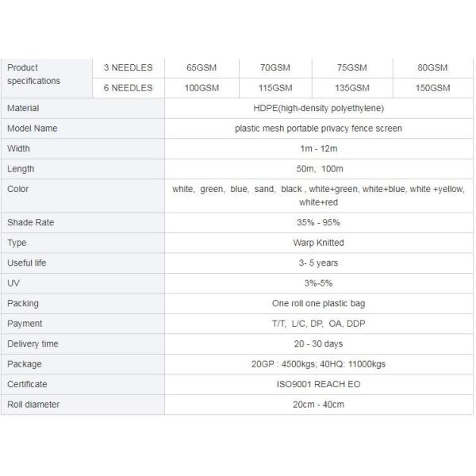Click the 115GSM cell
Screen dimensions: 476x476
[276, 88]
